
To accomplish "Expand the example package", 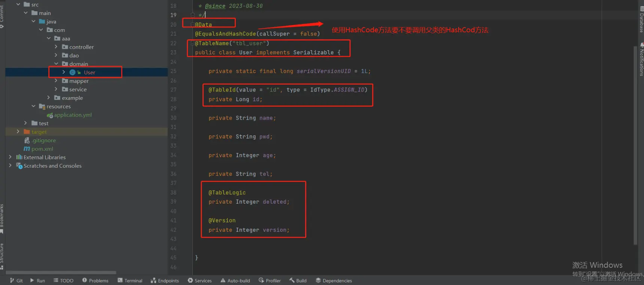I will point(49,98).
